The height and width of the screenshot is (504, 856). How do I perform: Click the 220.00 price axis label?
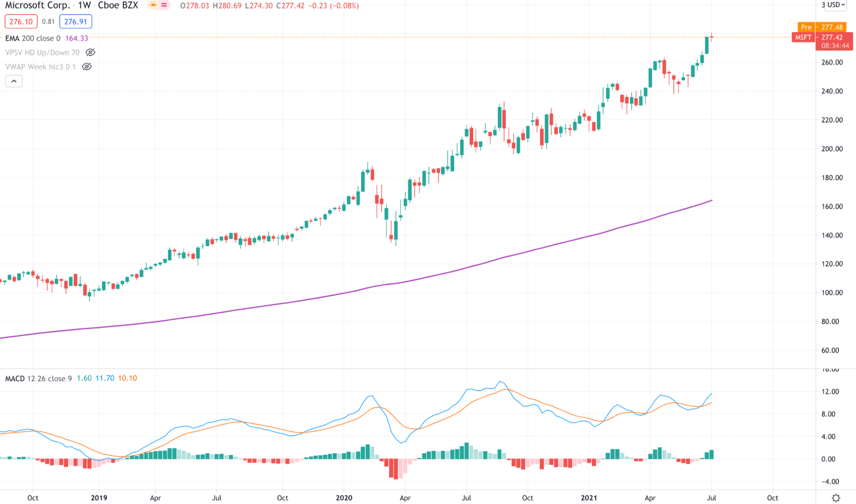click(832, 120)
